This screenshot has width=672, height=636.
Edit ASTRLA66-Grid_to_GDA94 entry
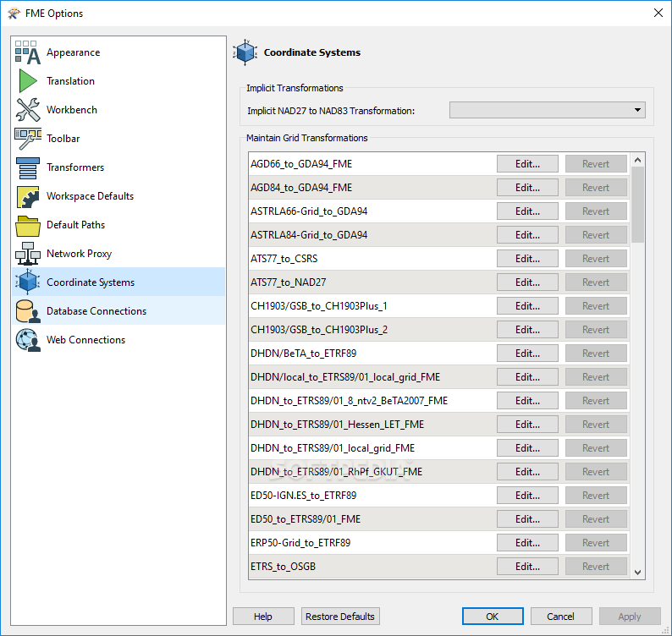527,211
